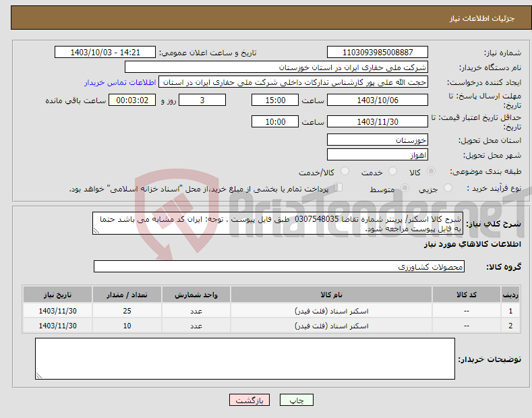Click the item name in row 1

coord(331,311)
